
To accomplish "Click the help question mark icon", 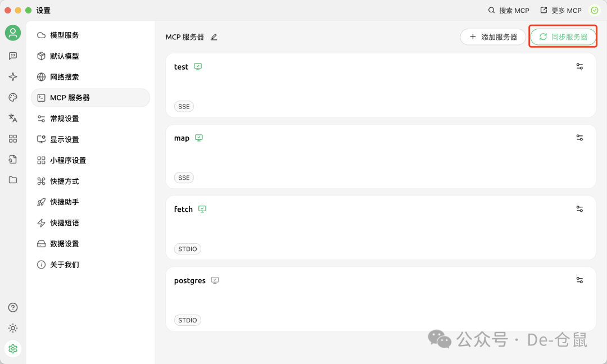I will pos(13,307).
